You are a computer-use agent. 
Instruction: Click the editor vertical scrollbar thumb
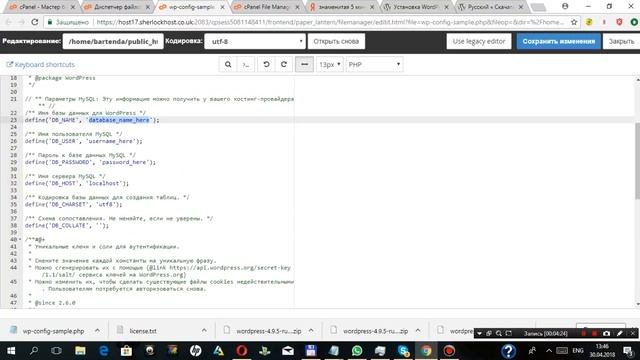637,161
